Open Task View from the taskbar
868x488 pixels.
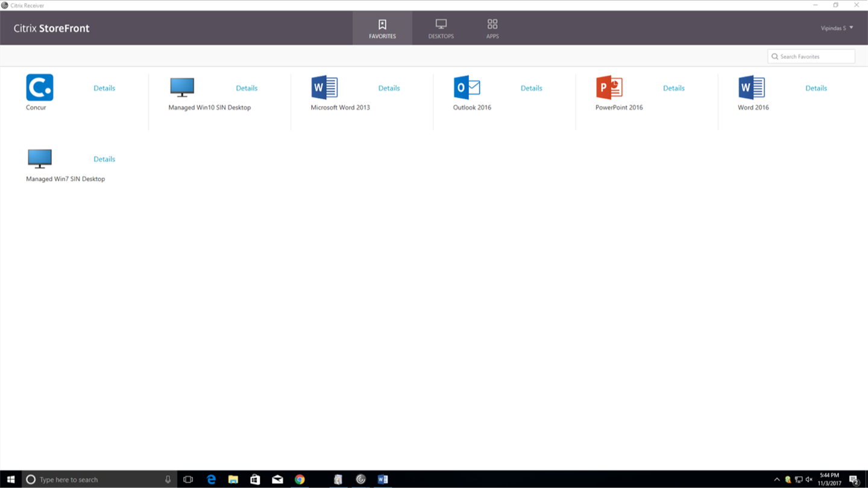click(x=188, y=480)
